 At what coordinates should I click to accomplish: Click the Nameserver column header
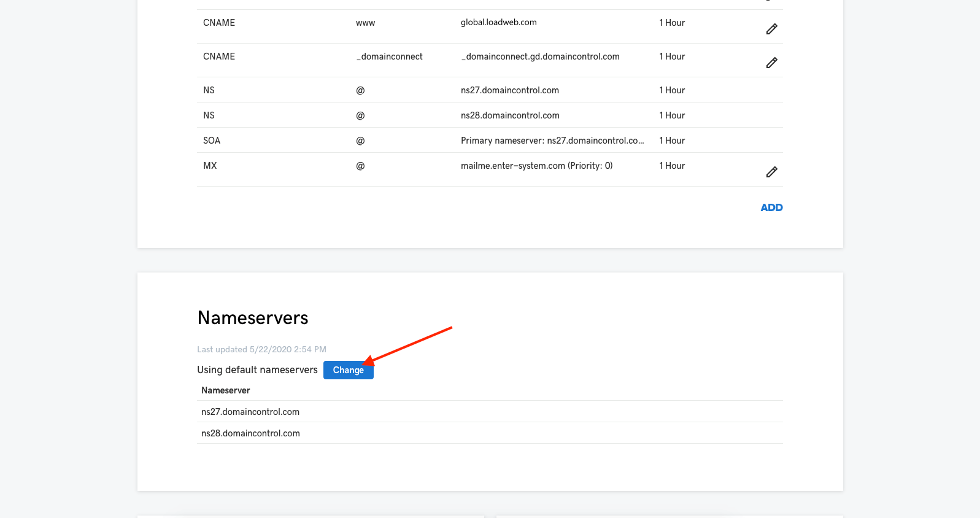coord(225,390)
